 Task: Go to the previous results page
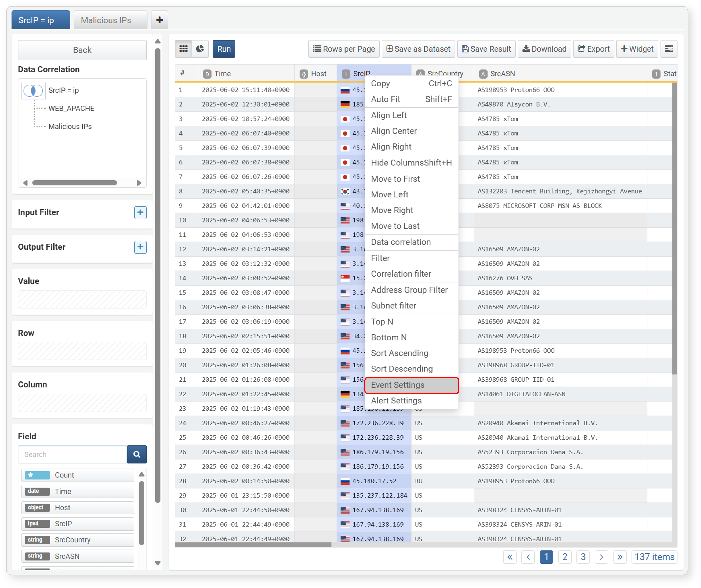[x=528, y=557]
